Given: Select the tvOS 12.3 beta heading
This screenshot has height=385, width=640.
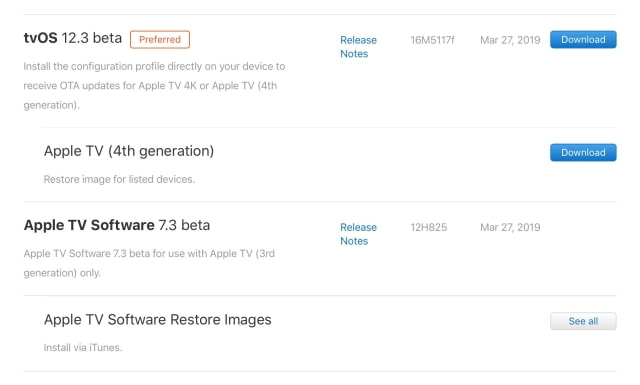Looking at the screenshot, I should (x=73, y=38).
